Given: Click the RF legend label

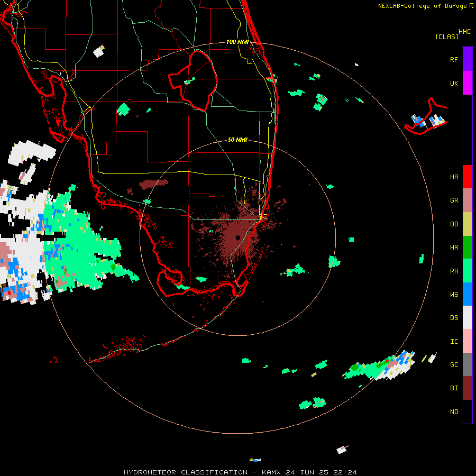Looking at the screenshot, I should (x=454, y=59).
